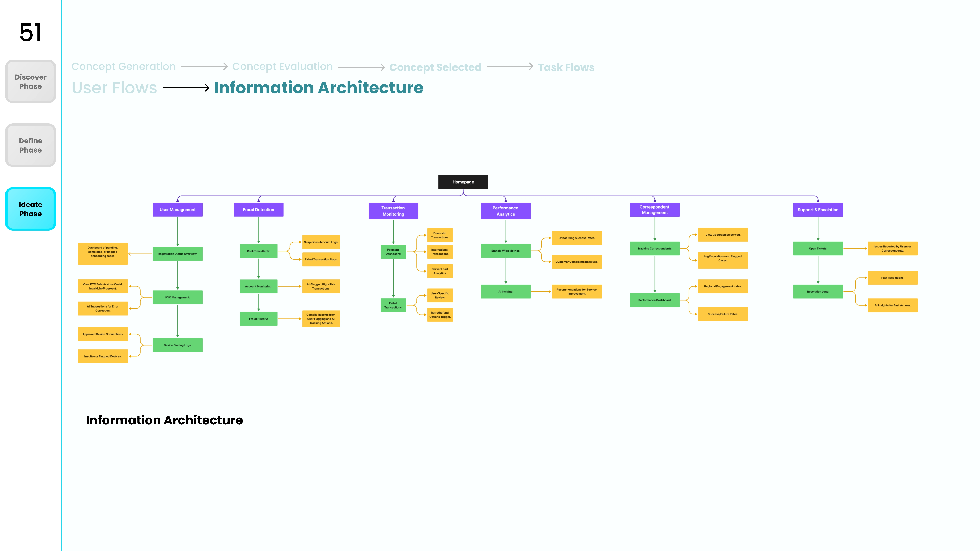Screen dimensions: 980x551
Task: Click the slide number 51
Action: click(x=30, y=33)
